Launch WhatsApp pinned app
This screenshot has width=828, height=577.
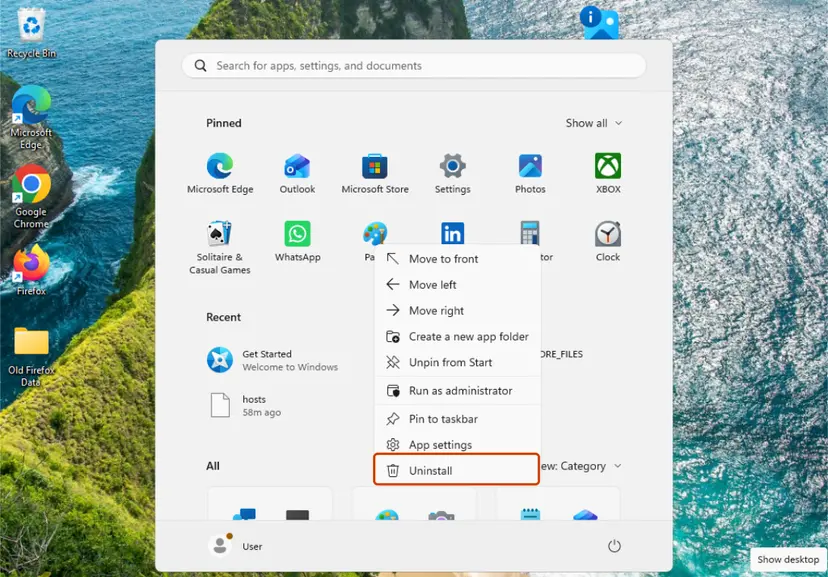[x=297, y=241]
